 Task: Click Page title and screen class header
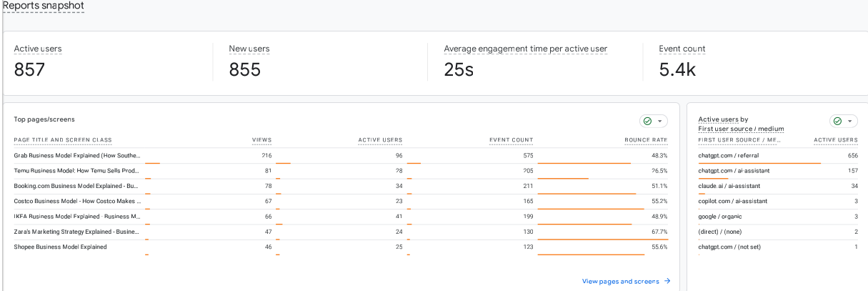click(x=63, y=140)
